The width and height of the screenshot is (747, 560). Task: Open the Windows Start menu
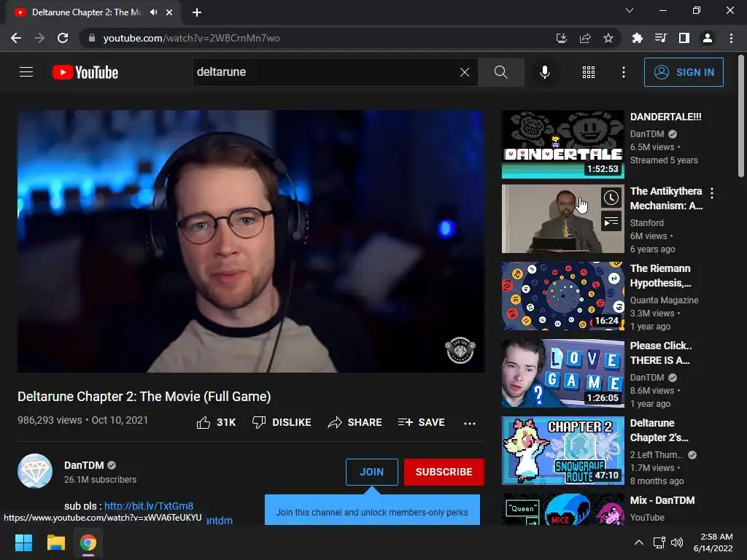[23, 542]
